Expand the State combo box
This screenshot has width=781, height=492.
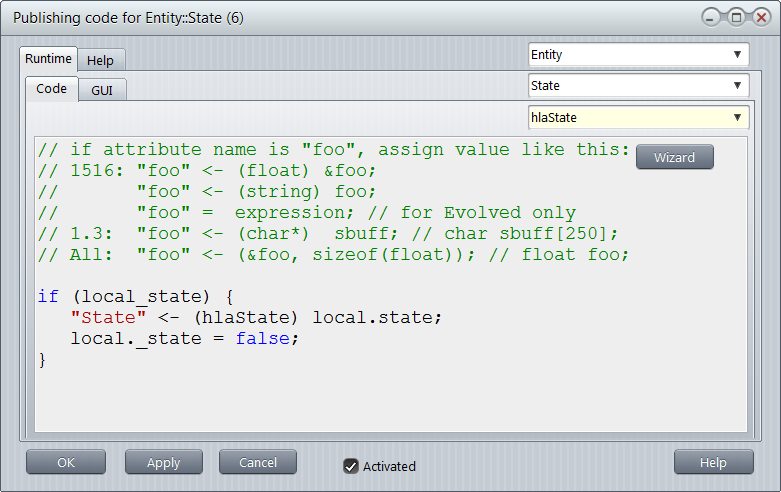[638, 86]
